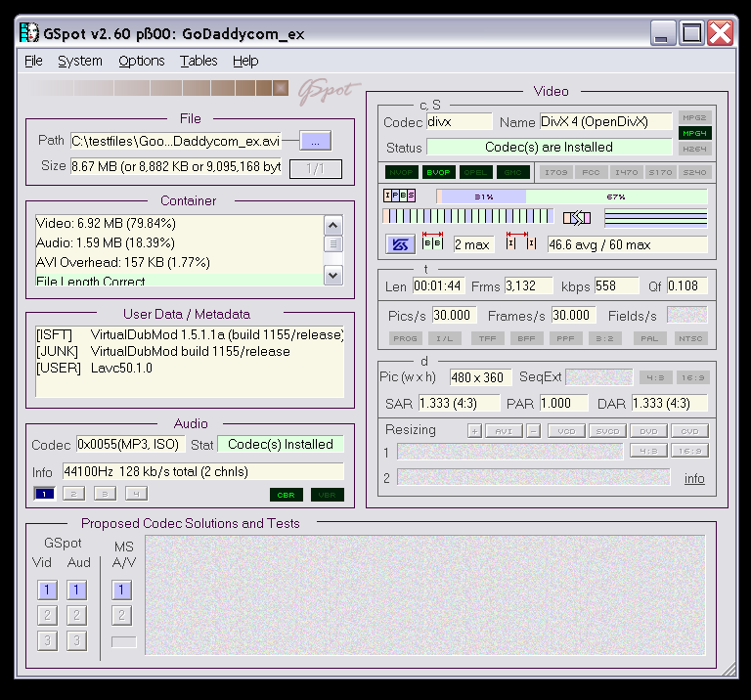This screenshot has height=700, width=751.
Task: Click the BVOP indicator
Action: pyautogui.click(x=438, y=172)
